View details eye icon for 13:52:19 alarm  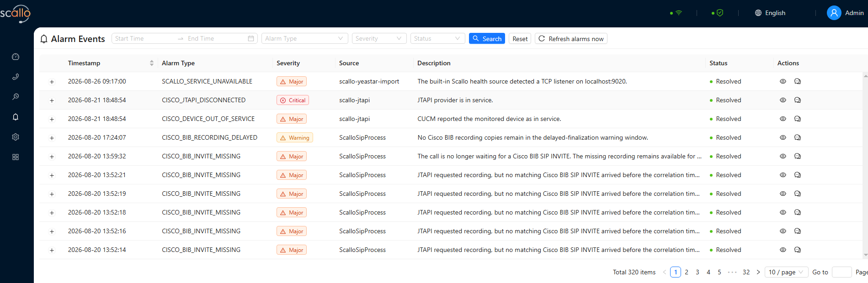tap(783, 194)
